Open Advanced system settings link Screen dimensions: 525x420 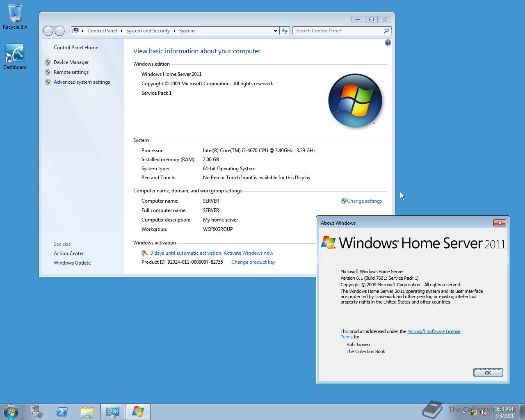(x=82, y=82)
